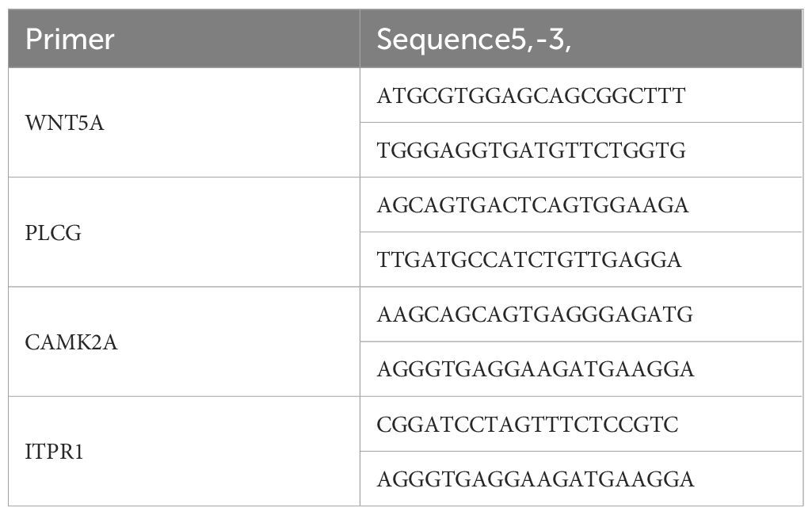Image resolution: width=812 pixels, height=515 pixels.
Task: Click sequence TTGATGCCATCTGTTGAGGA
Action: [528, 260]
